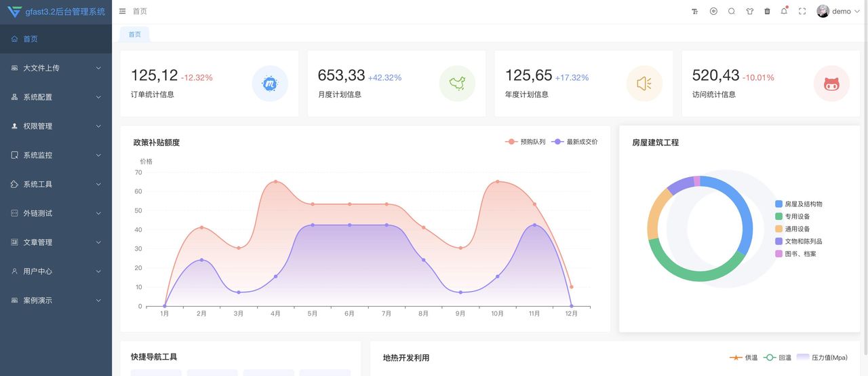Click the 首页 home icon in sidebar
Viewport: 868px width, 376px height.
click(15, 39)
